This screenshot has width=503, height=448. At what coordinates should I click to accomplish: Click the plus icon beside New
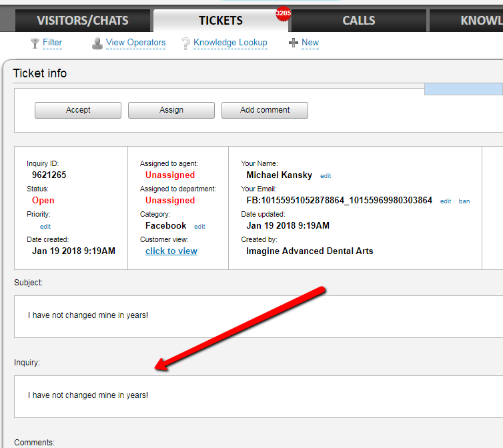click(x=293, y=43)
